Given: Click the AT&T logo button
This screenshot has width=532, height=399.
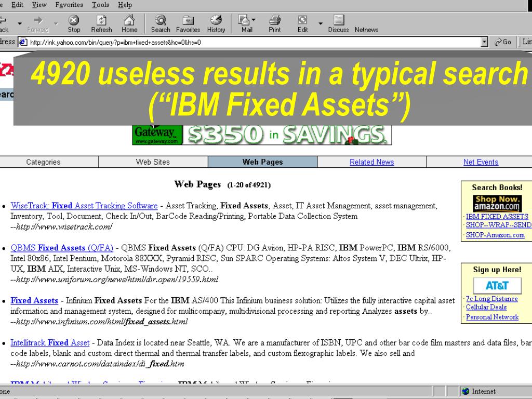Looking at the screenshot, I should tap(497, 285).
